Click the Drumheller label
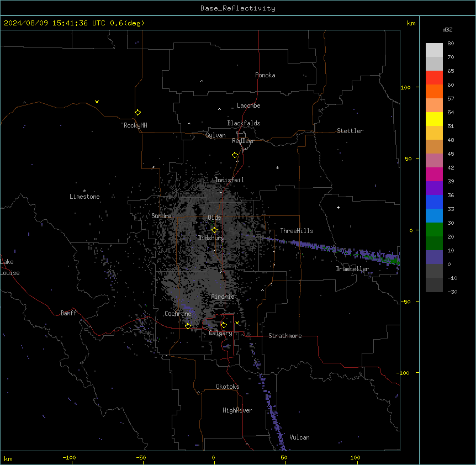 (352, 269)
